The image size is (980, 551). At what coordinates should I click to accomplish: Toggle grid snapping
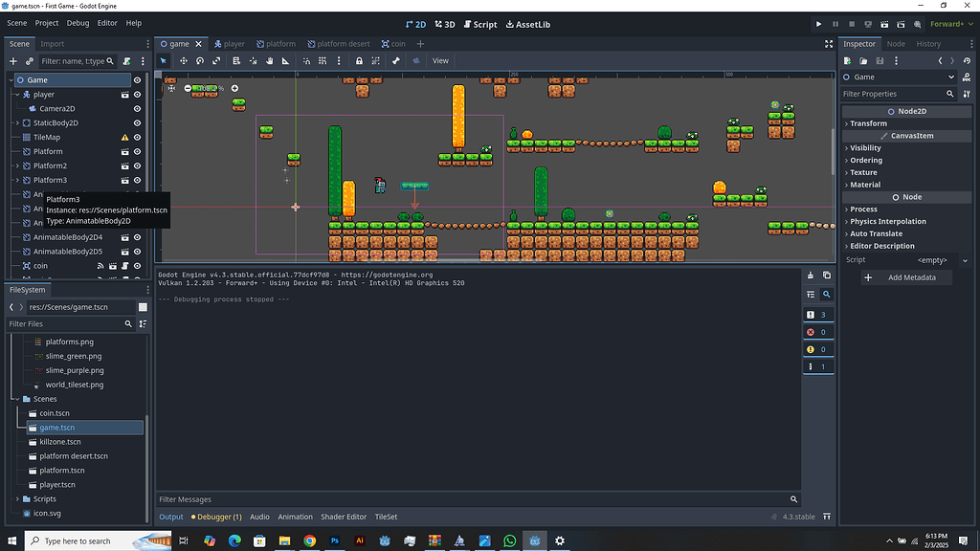tap(323, 60)
